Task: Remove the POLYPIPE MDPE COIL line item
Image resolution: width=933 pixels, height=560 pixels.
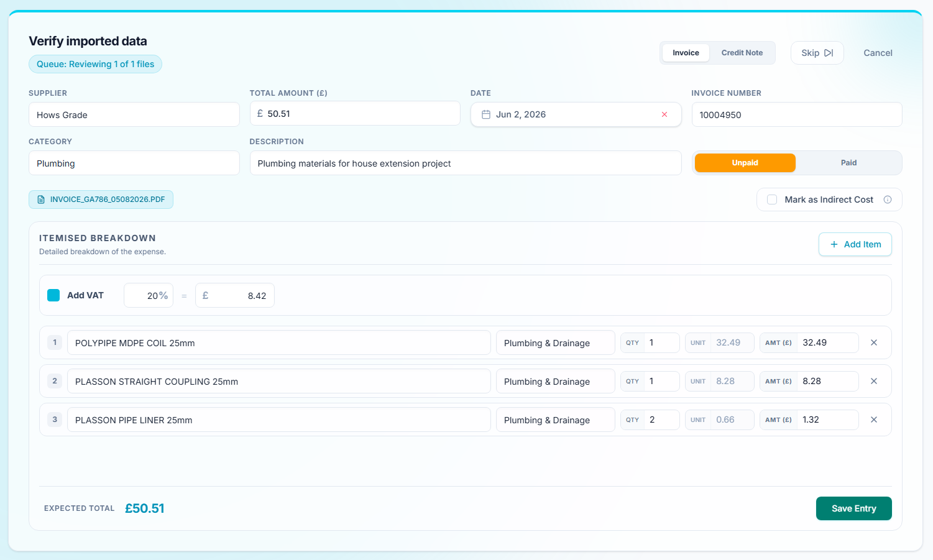Action: pyautogui.click(x=874, y=342)
